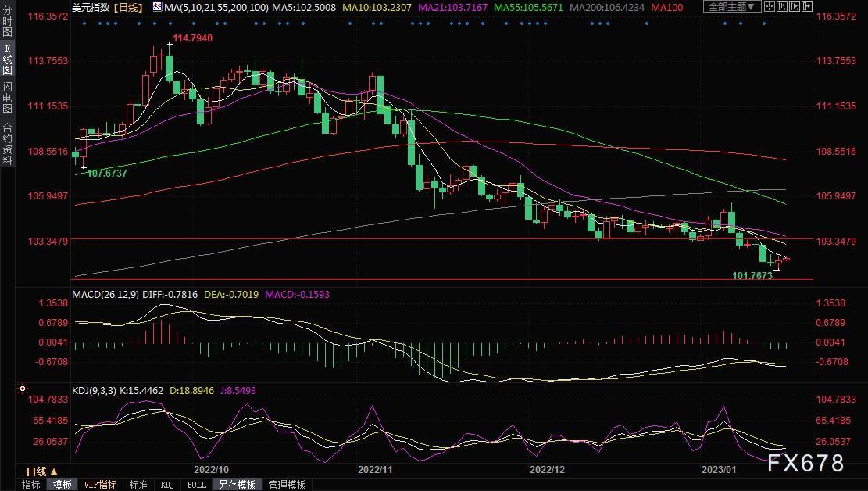Image resolution: width=868 pixels, height=491 pixels.
Task: Toggle the MA5 moving average line label
Action: tap(302, 7)
